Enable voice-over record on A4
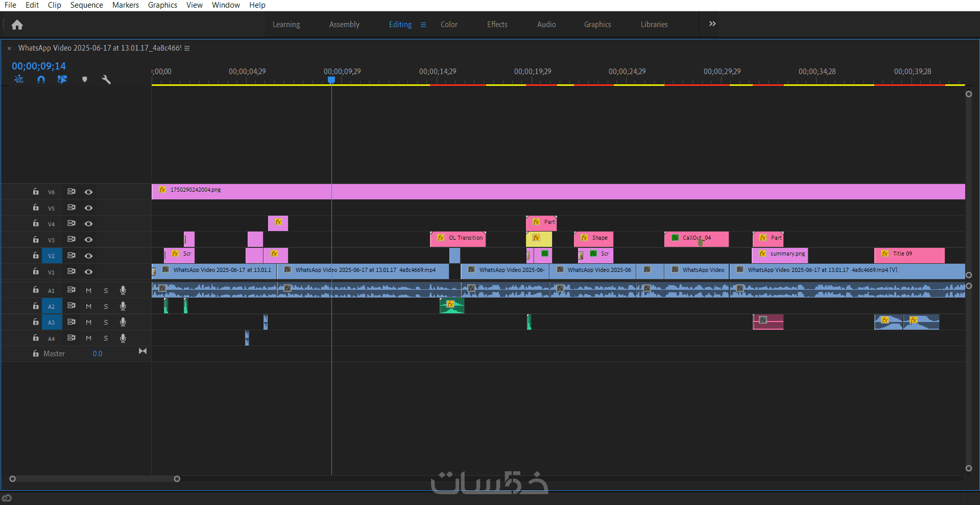The image size is (980, 505). click(x=123, y=338)
